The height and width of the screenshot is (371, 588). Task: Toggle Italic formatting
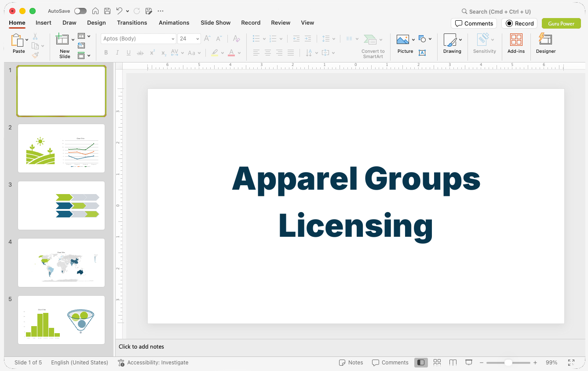tap(117, 53)
